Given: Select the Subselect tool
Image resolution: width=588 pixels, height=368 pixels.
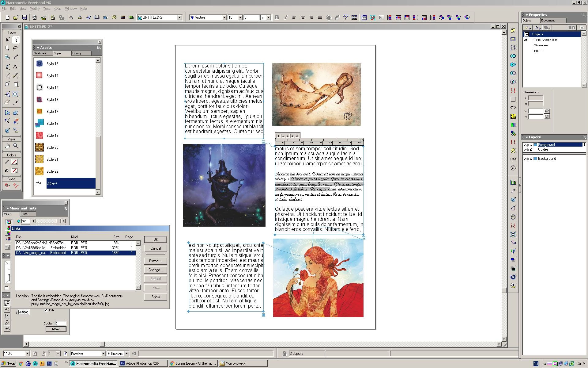Looking at the screenshot, I should (x=16, y=40).
